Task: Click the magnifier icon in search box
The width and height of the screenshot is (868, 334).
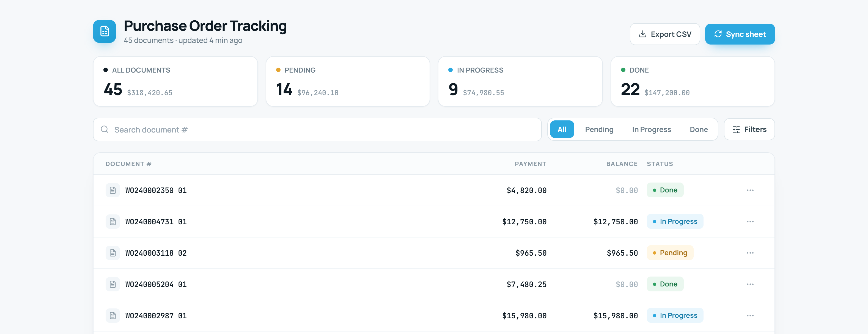Action: click(105, 129)
